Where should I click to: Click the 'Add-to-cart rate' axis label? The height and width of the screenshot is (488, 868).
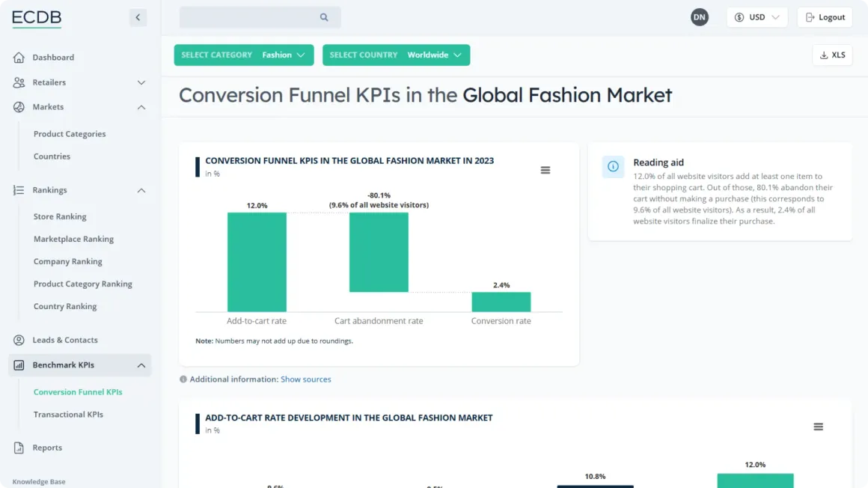point(257,320)
